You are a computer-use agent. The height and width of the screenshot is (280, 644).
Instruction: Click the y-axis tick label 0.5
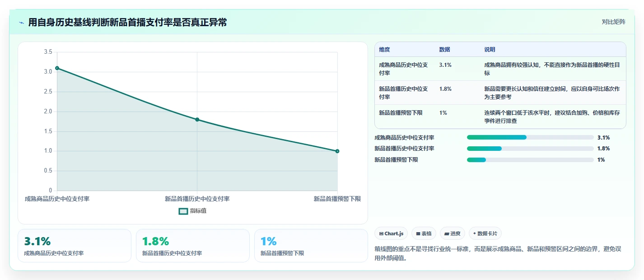click(x=48, y=171)
